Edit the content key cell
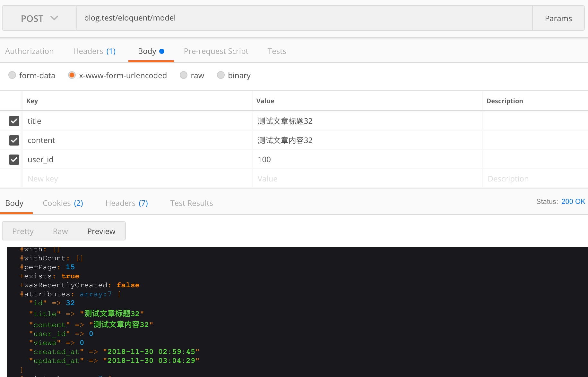This screenshot has width=588, height=377. click(137, 140)
